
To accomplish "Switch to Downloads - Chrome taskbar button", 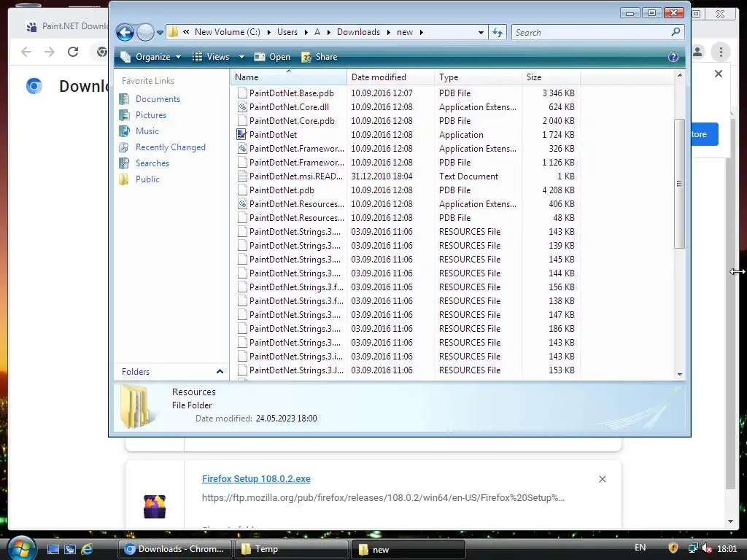I will coord(175,549).
